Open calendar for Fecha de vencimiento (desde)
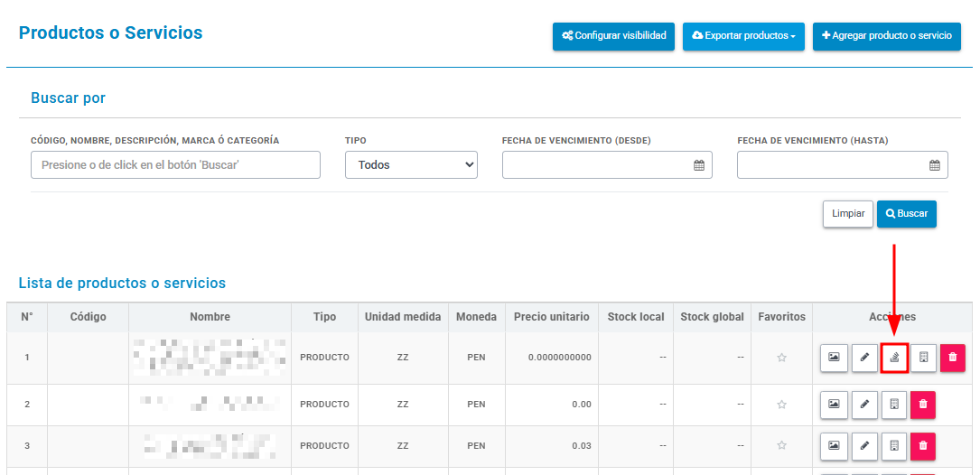The width and height of the screenshot is (980, 475). click(699, 165)
